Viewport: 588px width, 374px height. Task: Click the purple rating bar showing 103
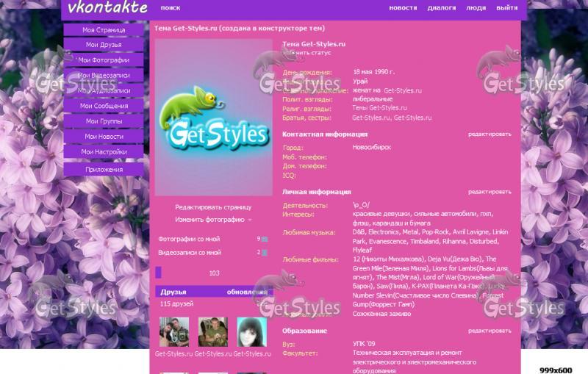pyautogui.click(x=213, y=273)
